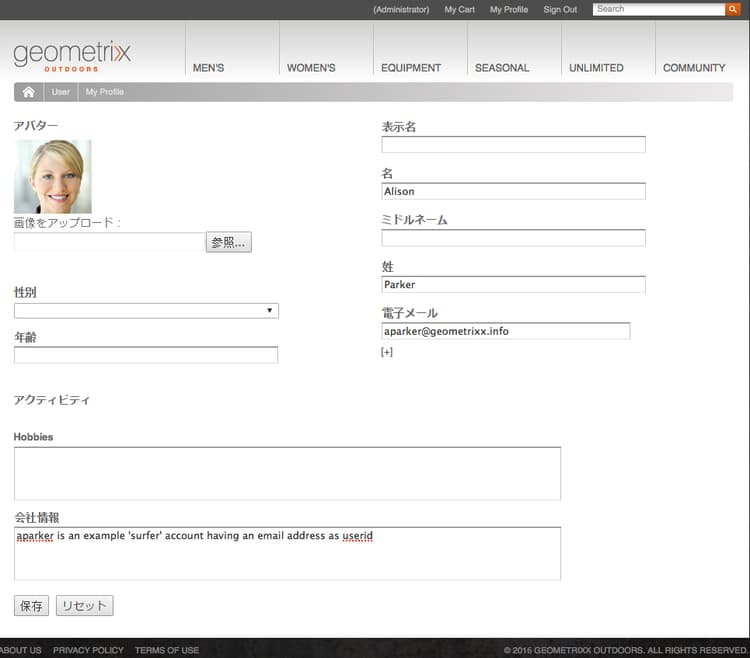
Task: Open the PRIVACY POLICY footer link
Action: pos(88,650)
